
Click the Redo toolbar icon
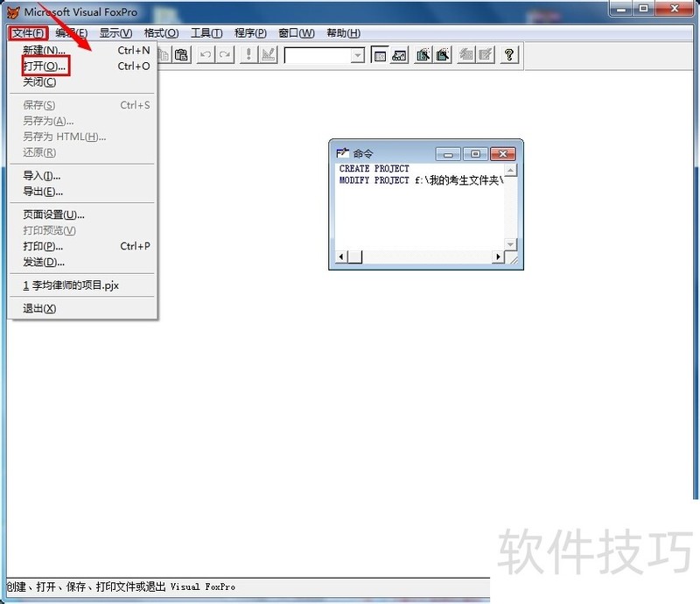(x=225, y=55)
